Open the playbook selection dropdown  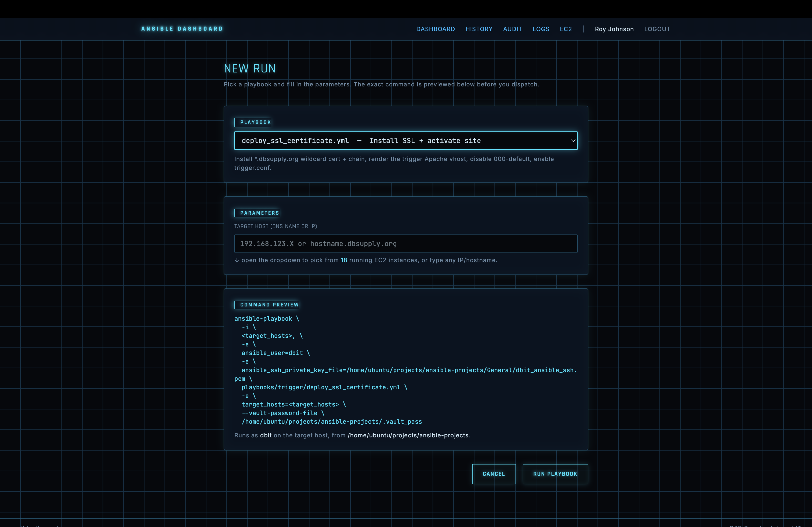406,140
